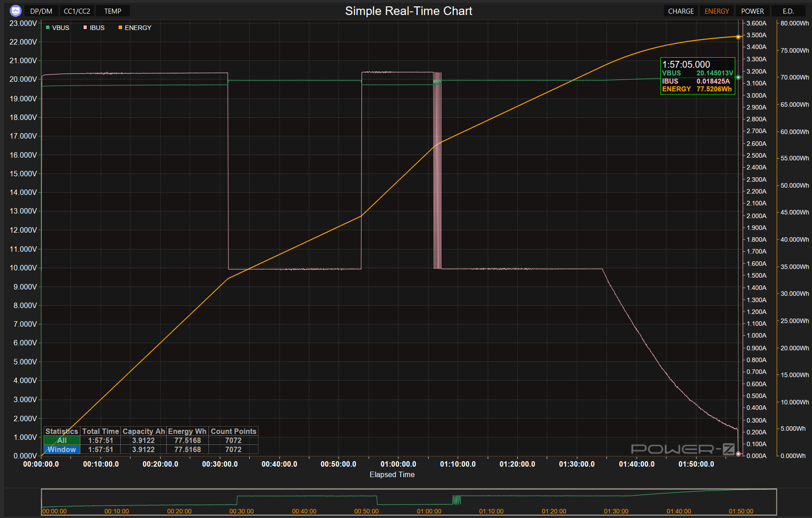Open the DP/DM tab
812x518 pixels.
pyautogui.click(x=41, y=11)
